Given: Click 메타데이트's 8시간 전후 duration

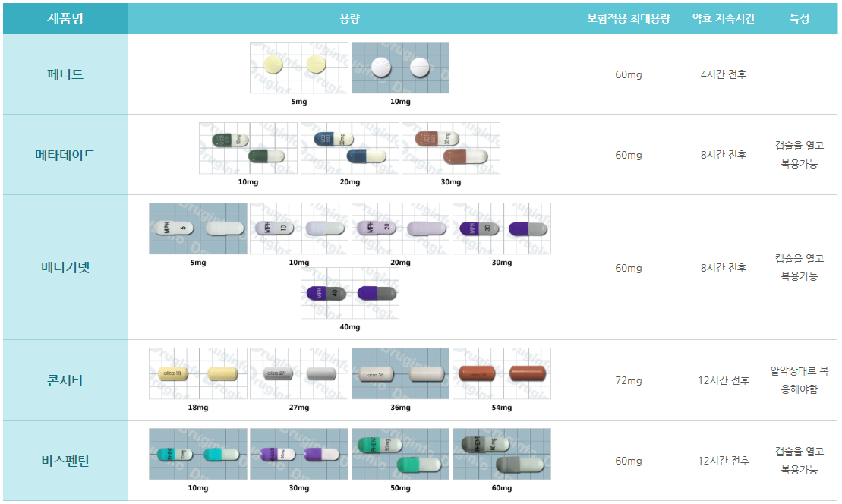Looking at the screenshot, I should pos(724,155).
